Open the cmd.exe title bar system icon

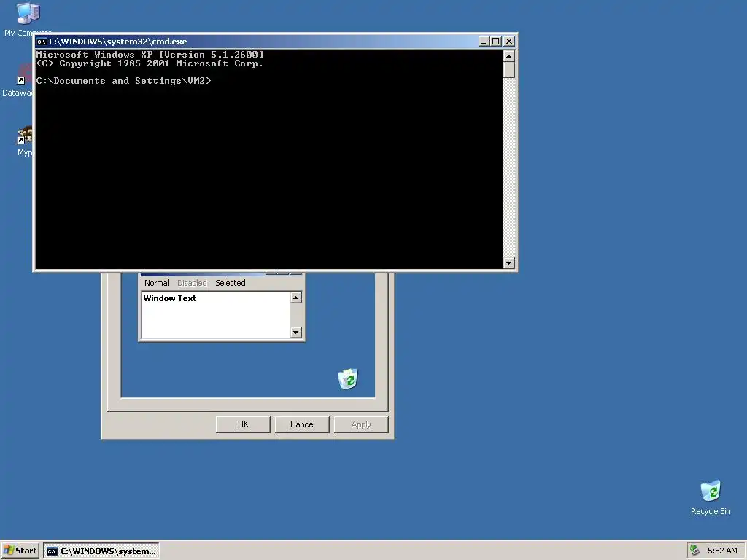pyautogui.click(x=42, y=42)
